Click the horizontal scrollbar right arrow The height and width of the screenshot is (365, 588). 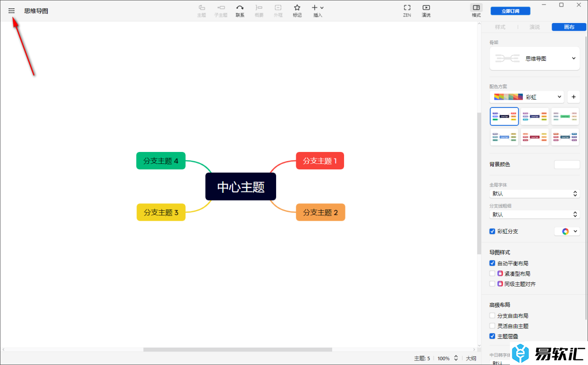coord(474,349)
